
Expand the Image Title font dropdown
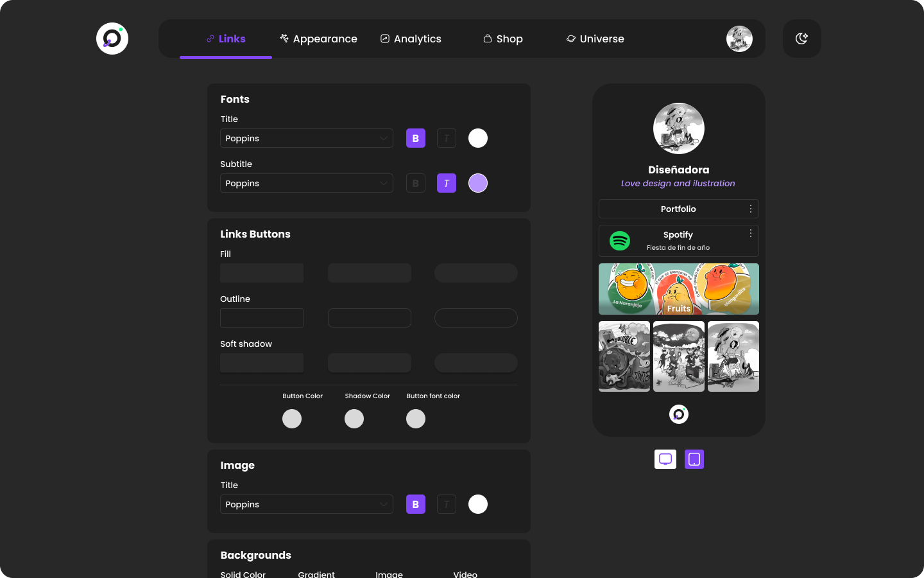(307, 504)
